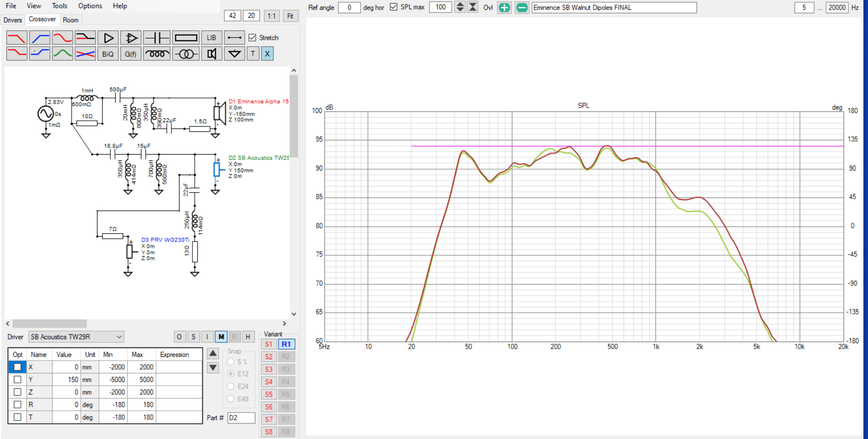Add the black-and-red step filter block

pos(85,37)
